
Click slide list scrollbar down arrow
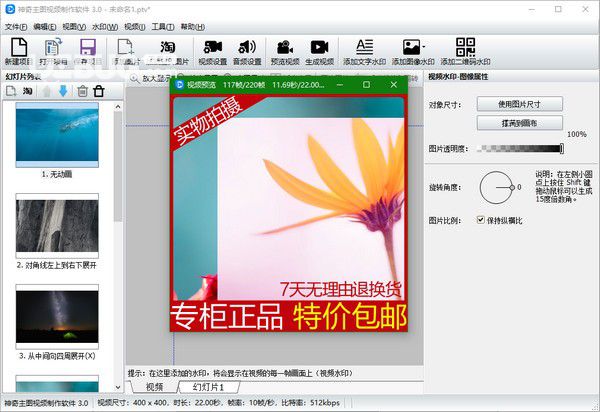[118, 387]
